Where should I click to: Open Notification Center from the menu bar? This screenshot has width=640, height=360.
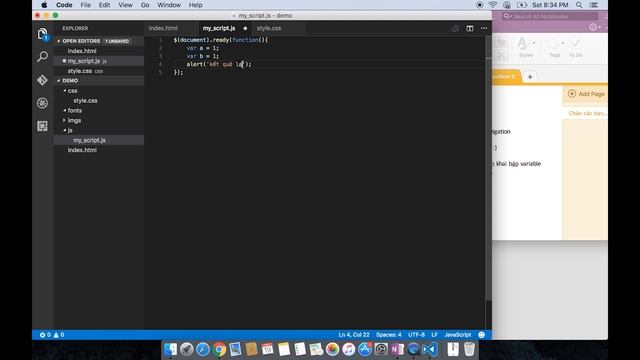pos(594,5)
